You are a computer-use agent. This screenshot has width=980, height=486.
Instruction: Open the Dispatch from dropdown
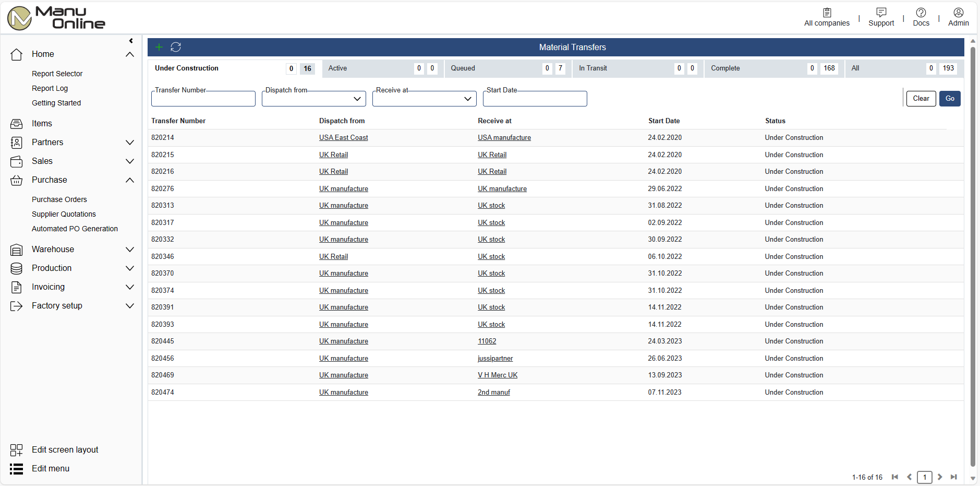314,99
